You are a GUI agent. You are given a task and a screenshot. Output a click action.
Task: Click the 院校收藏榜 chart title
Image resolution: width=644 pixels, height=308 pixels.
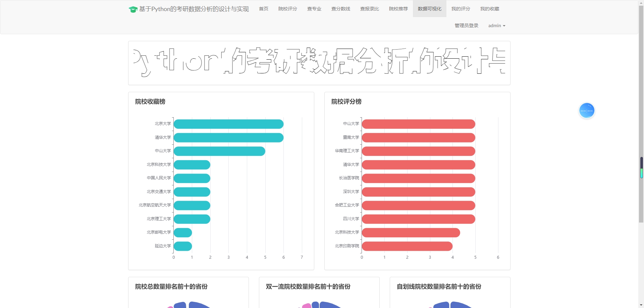150,102
